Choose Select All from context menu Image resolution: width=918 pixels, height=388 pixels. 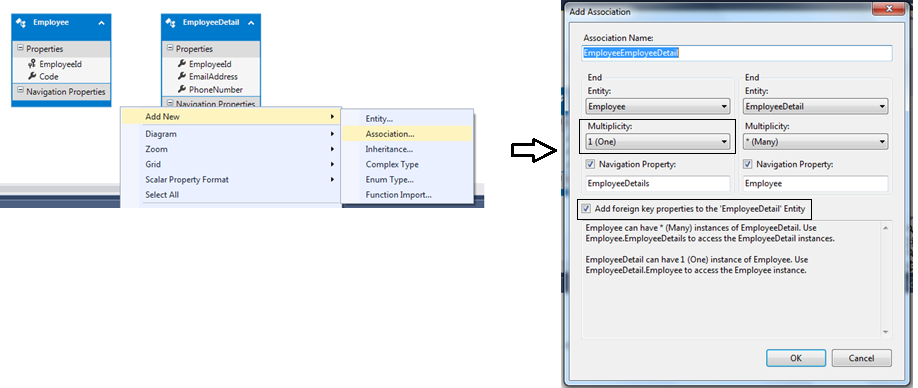pyautogui.click(x=230, y=195)
